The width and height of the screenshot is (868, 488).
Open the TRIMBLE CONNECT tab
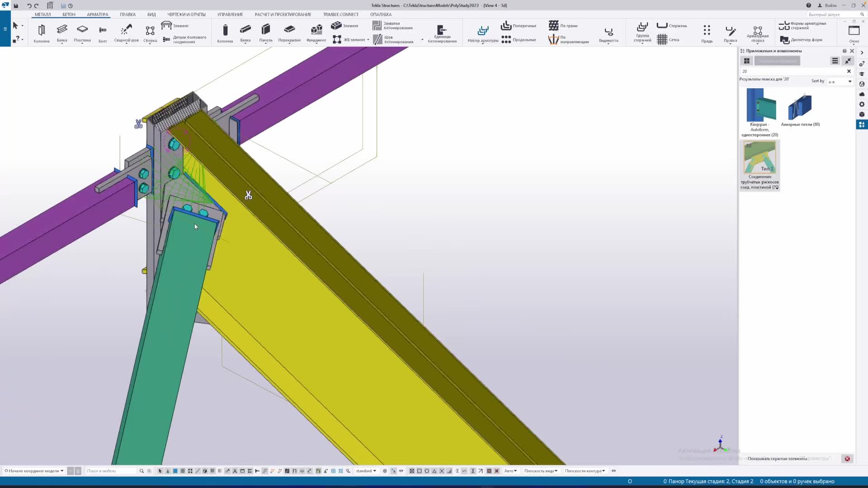pyautogui.click(x=340, y=14)
